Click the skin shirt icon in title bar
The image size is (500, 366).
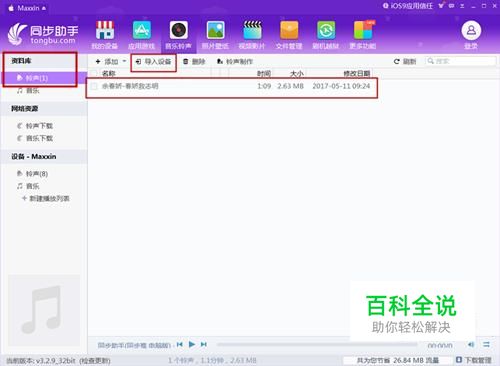442,6
